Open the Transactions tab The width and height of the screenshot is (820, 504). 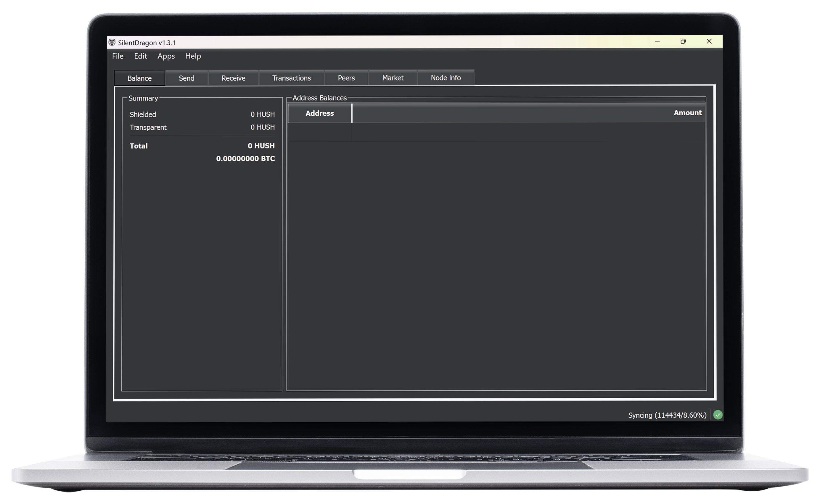click(291, 78)
